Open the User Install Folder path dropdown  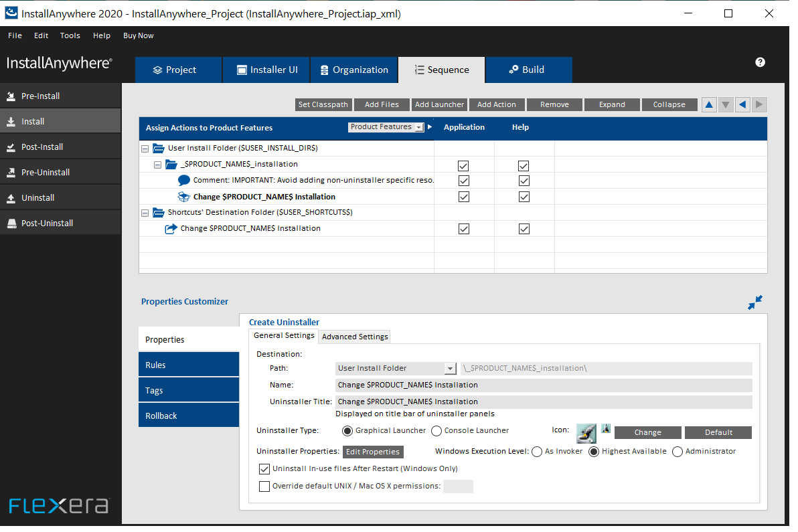point(396,368)
